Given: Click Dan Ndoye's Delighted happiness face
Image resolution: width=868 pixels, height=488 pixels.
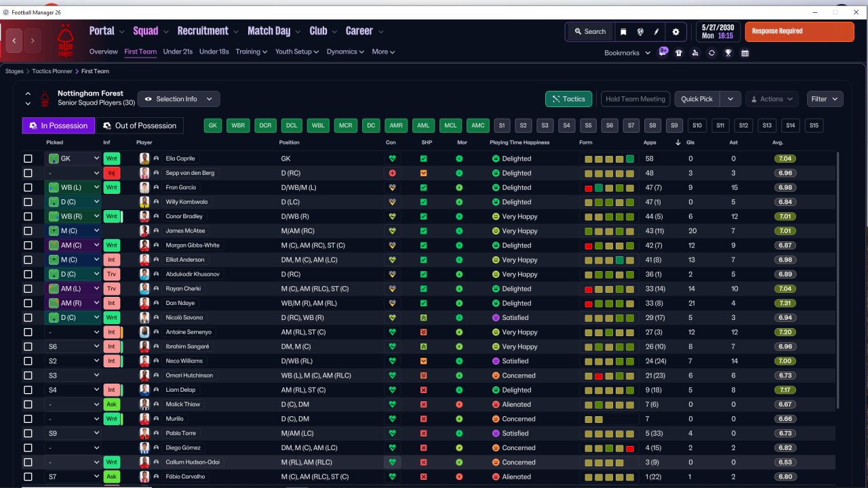Looking at the screenshot, I should [495, 303].
